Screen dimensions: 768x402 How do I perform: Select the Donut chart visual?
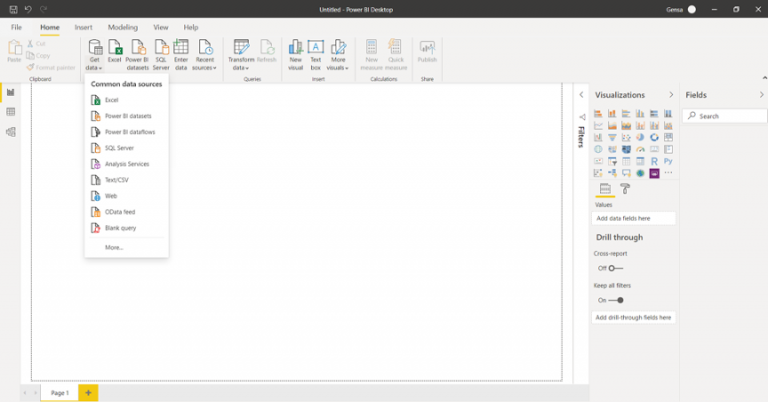pyautogui.click(x=654, y=138)
